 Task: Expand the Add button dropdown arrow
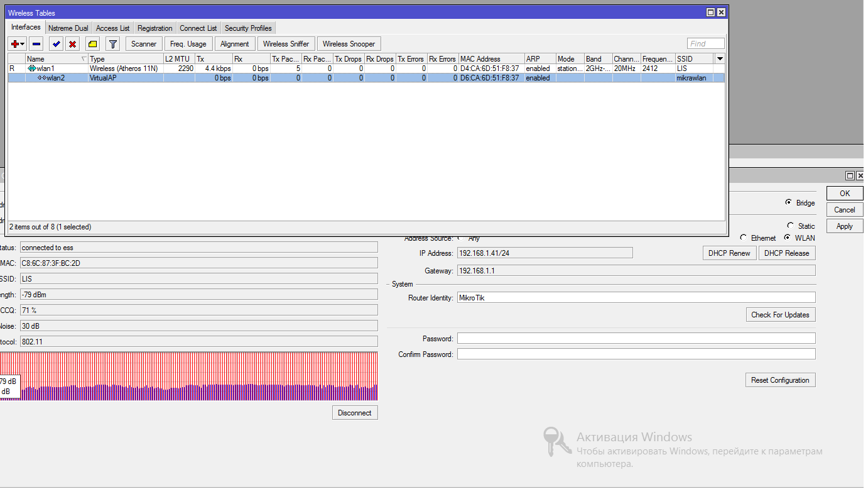pos(23,44)
